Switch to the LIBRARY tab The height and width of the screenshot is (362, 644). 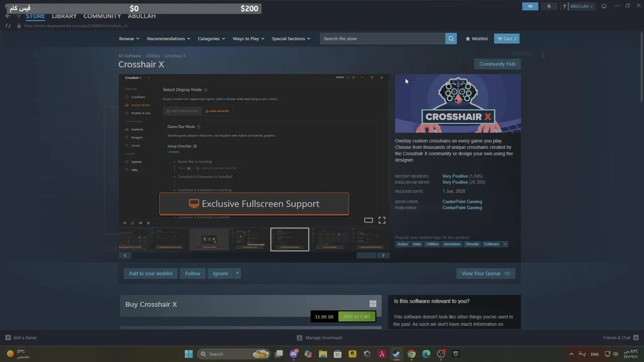[64, 16]
